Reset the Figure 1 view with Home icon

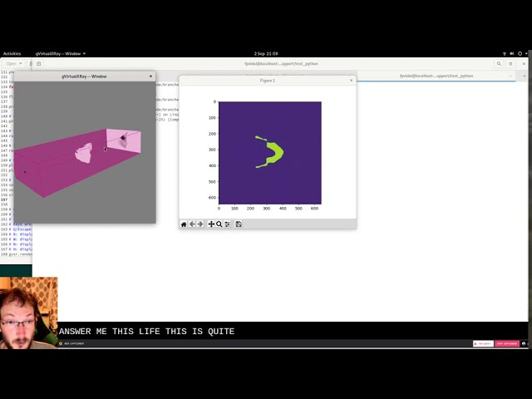pos(184,224)
